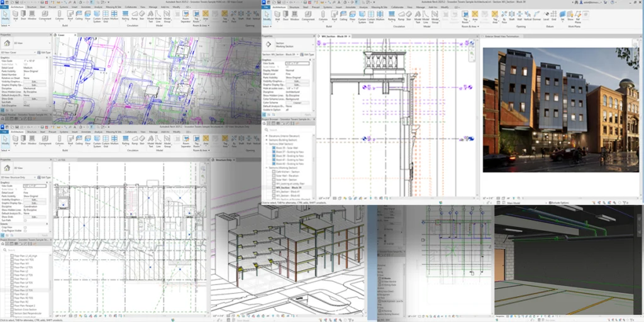644x322 pixels.
Task: Click Edit Type in Structural properties
Action: coord(45,177)
